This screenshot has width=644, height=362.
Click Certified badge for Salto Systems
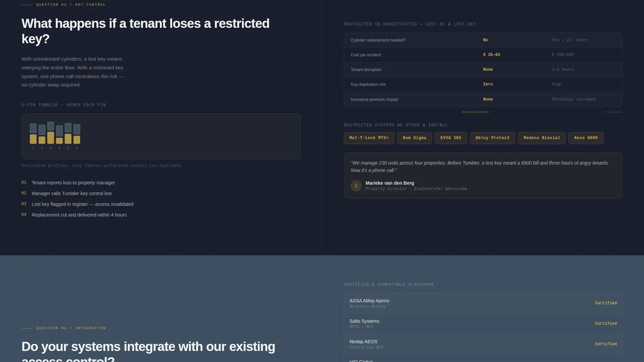coord(606,323)
